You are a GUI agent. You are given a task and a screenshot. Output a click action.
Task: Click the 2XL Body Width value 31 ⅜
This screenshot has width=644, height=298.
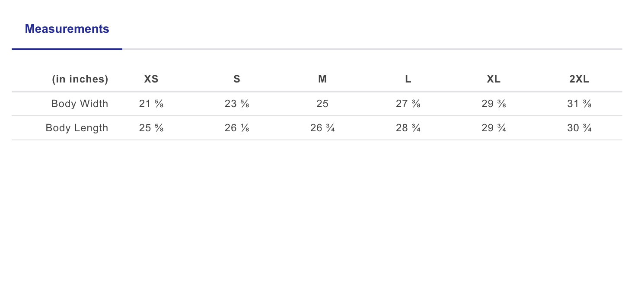[x=579, y=104]
